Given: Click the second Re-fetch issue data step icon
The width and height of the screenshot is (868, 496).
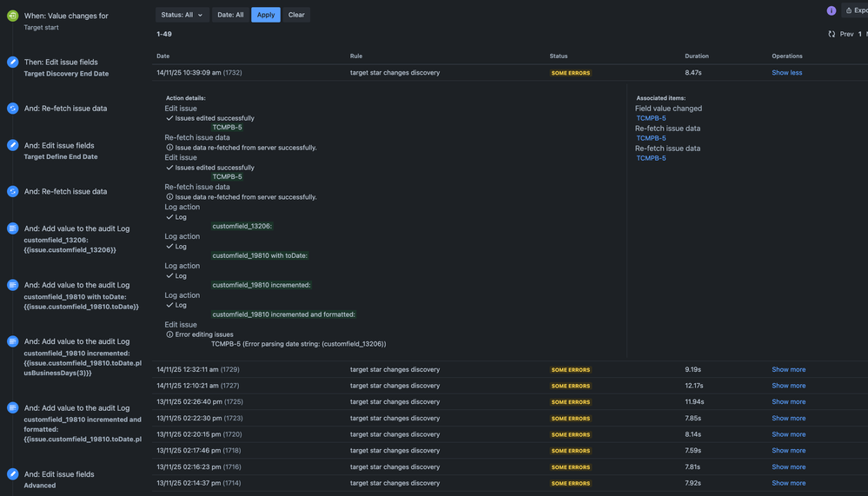Looking at the screenshot, I should coord(13,191).
